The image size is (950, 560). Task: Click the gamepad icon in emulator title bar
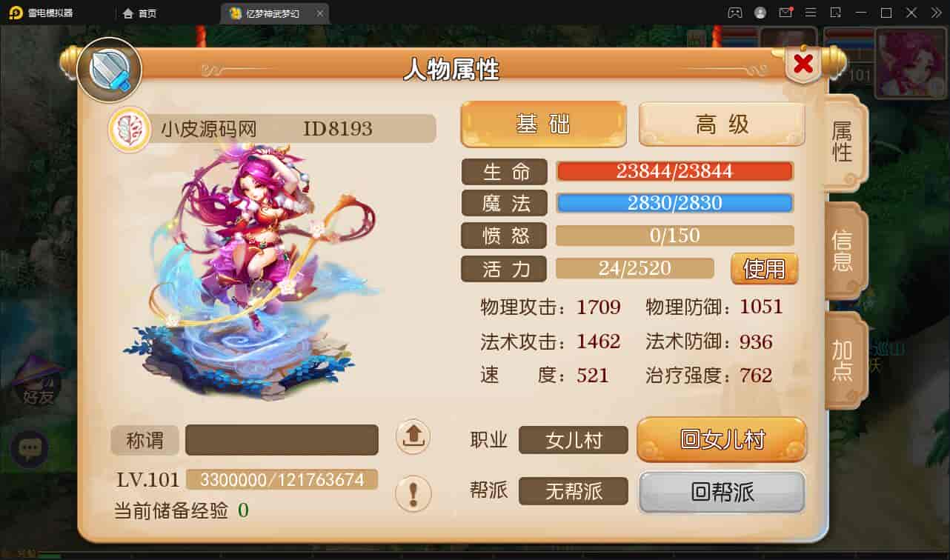point(734,13)
